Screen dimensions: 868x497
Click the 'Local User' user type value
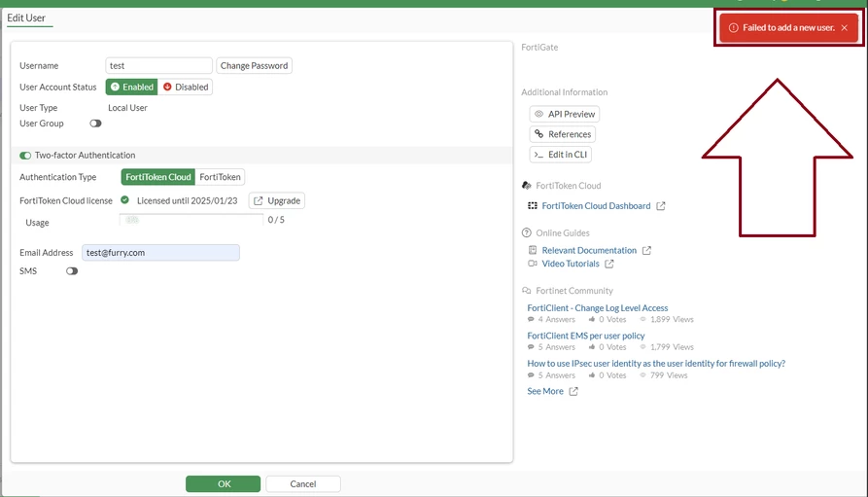(128, 108)
